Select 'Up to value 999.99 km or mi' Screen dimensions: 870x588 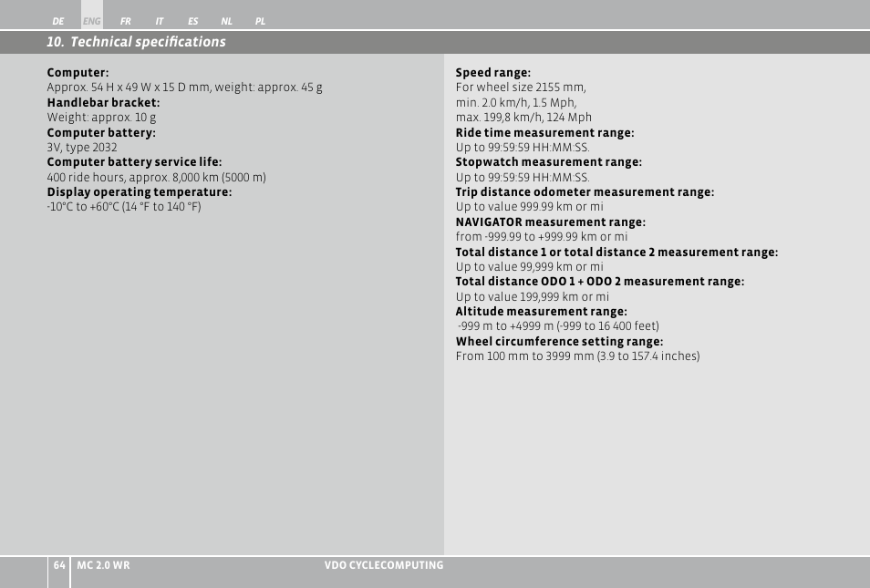(529, 207)
